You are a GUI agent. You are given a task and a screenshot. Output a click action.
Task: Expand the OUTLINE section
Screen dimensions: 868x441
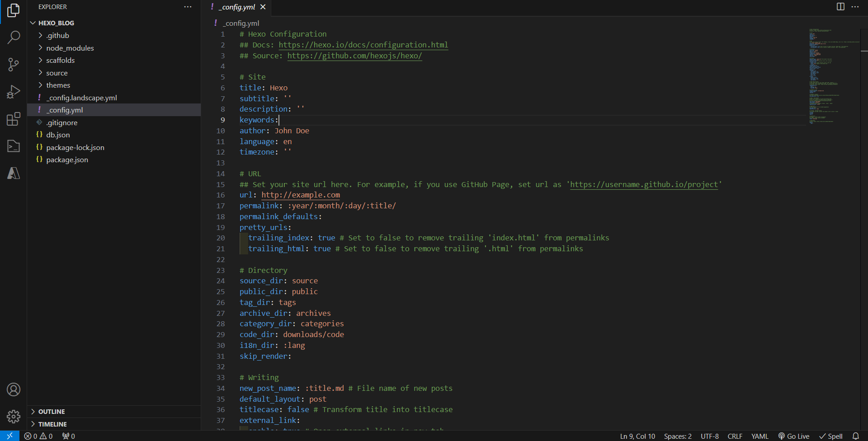(x=114, y=412)
